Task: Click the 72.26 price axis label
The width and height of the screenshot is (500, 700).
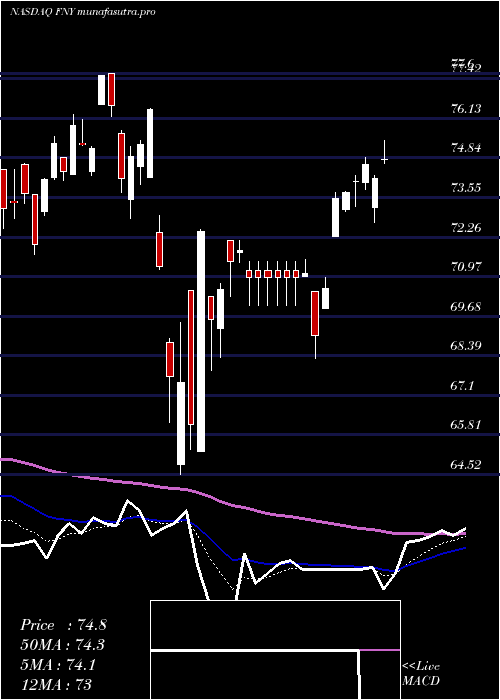Action: coord(466,227)
